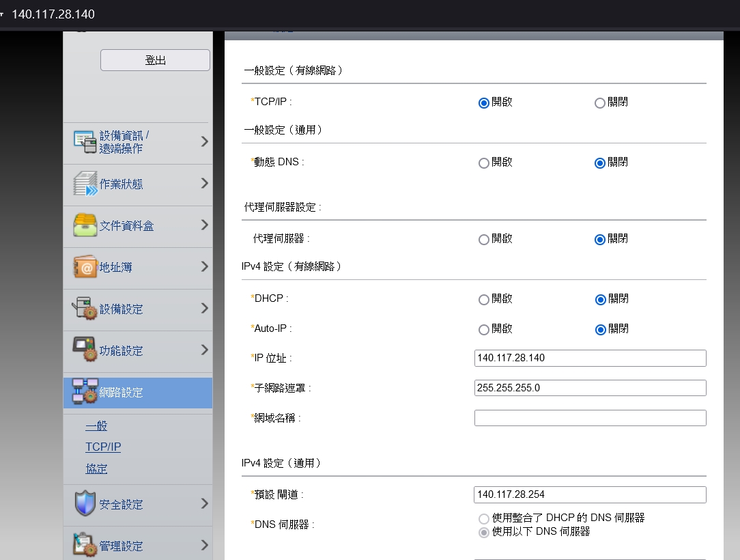Open the 作業狀態 menu label
This screenshot has width=740, height=560.
coord(121,184)
